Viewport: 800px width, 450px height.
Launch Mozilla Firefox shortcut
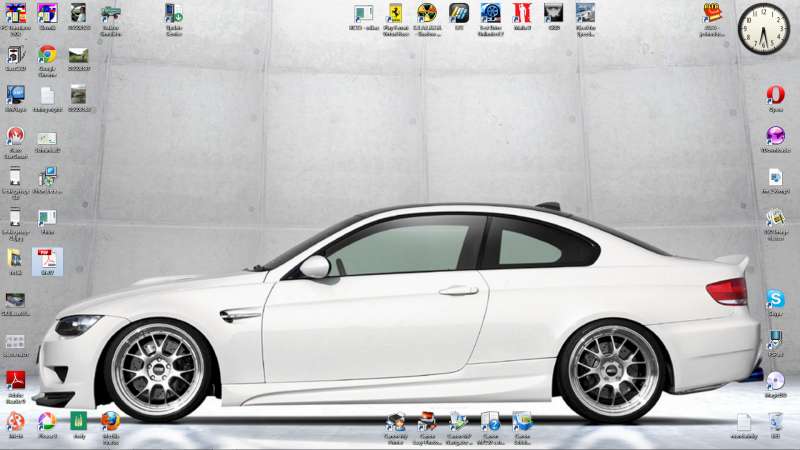[x=110, y=421]
